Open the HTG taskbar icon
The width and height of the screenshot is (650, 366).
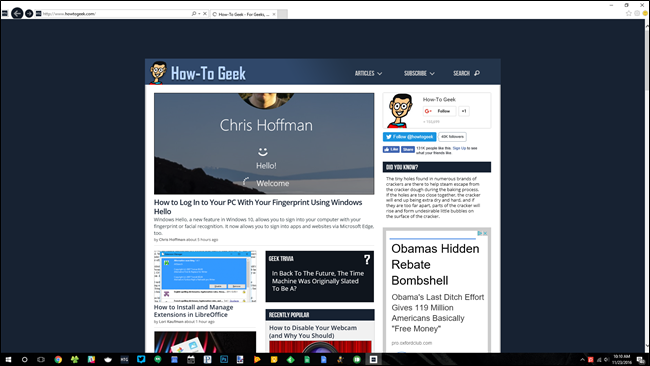pyautogui.click(x=124, y=359)
